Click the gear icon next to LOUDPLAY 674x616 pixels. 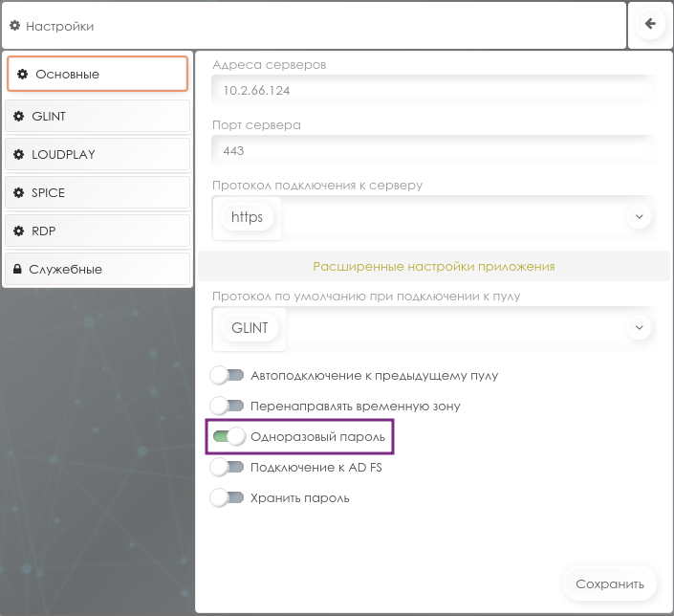coord(18,155)
